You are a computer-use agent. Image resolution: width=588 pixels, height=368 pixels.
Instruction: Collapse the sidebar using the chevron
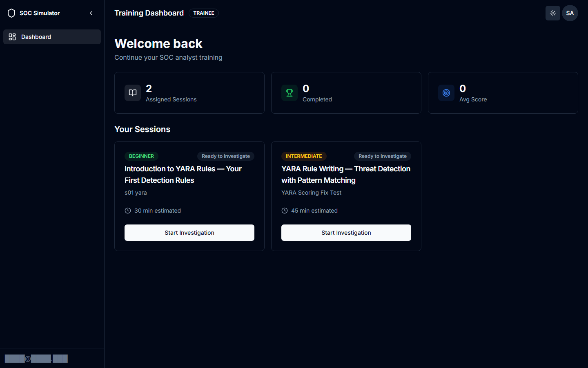click(x=91, y=13)
